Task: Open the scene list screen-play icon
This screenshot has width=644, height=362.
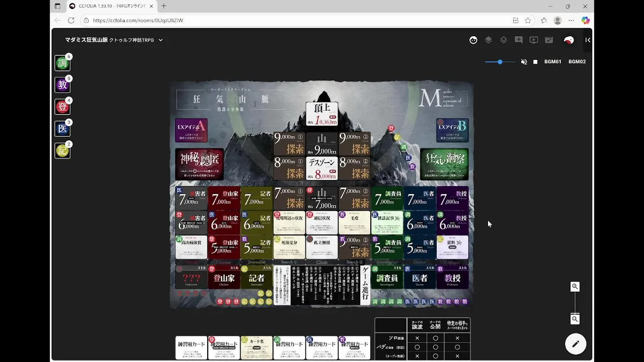Action: click(x=534, y=40)
